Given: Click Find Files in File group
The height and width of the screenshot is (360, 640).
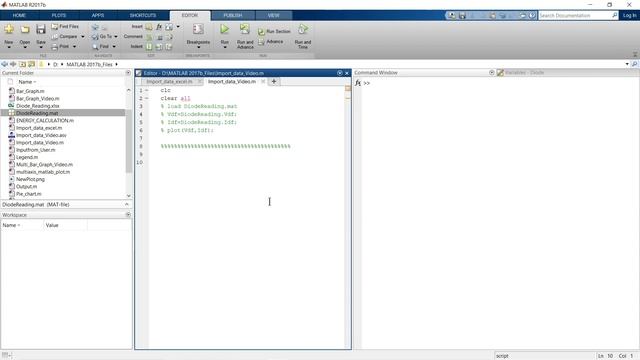Looking at the screenshot, I should pyautogui.click(x=65, y=27).
